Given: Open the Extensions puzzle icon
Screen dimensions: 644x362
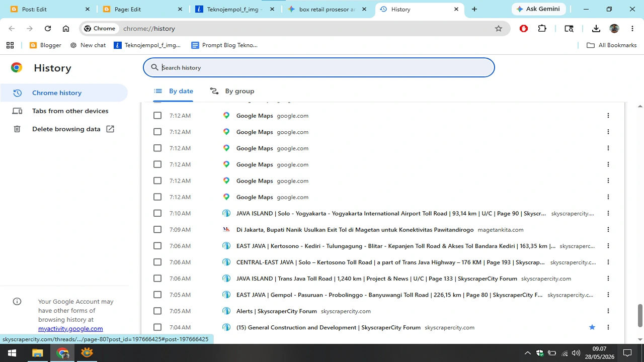Looking at the screenshot, I should click(542, 29).
